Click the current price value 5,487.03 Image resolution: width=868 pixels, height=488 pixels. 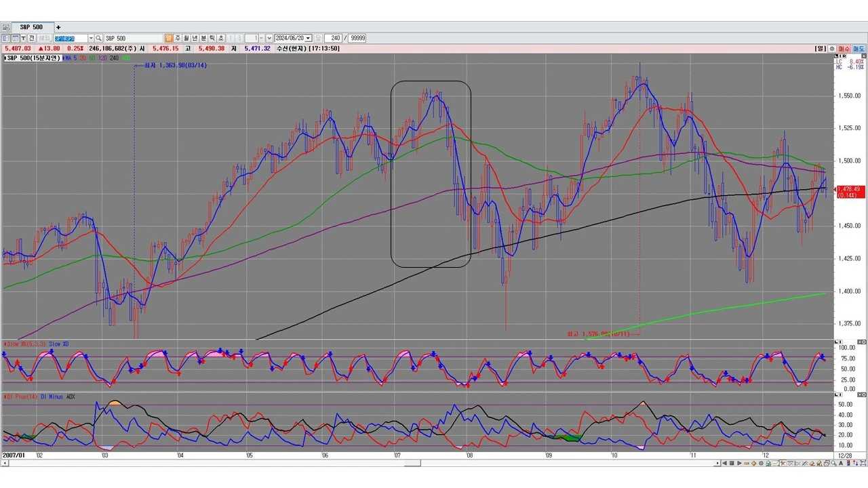[x=18, y=49]
